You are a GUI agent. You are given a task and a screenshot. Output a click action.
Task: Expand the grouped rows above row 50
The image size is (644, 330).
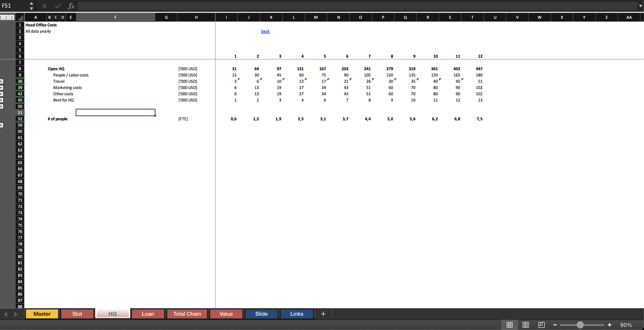coord(2,106)
